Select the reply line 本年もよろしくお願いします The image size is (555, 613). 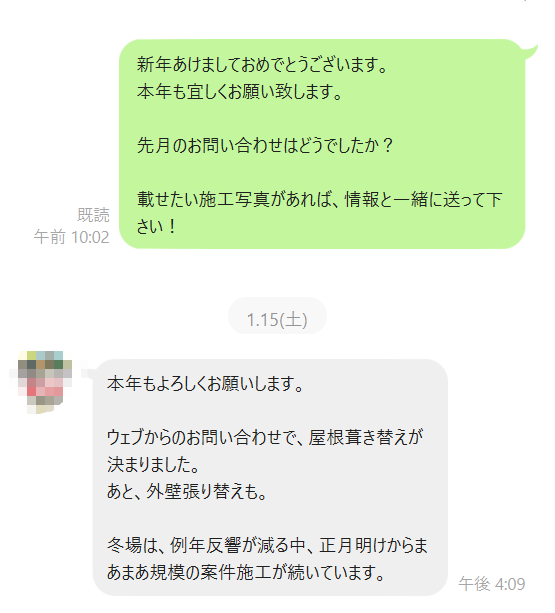[x=205, y=384]
